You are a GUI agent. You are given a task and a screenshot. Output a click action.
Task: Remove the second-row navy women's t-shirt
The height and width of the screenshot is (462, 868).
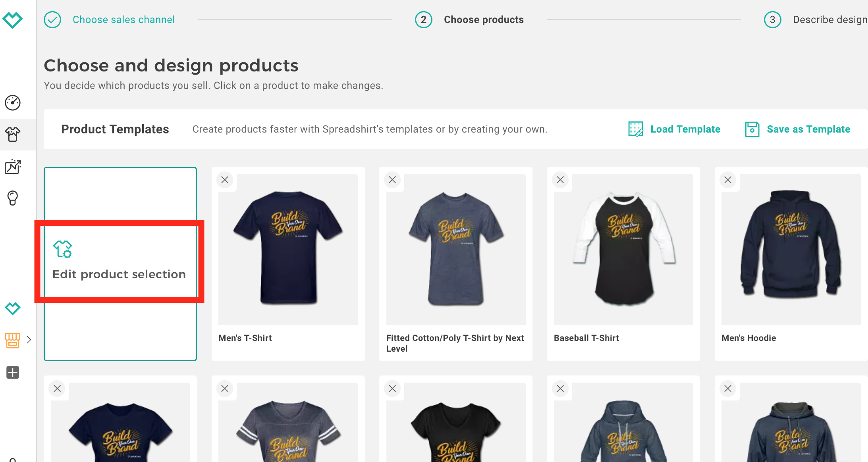pos(57,389)
